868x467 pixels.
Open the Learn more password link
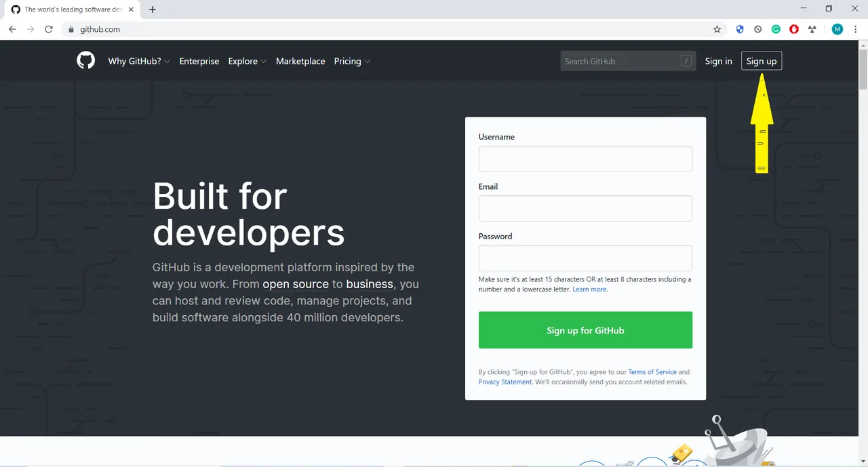click(589, 289)
